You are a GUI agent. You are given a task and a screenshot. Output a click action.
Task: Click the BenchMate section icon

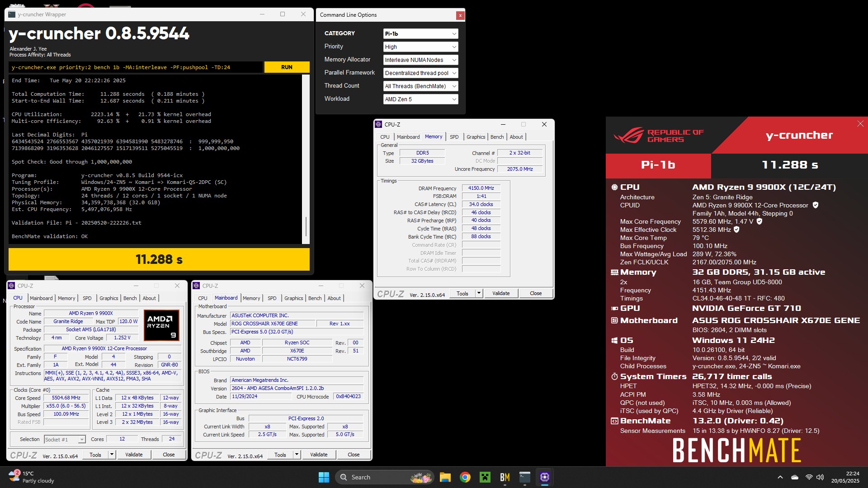614,421
